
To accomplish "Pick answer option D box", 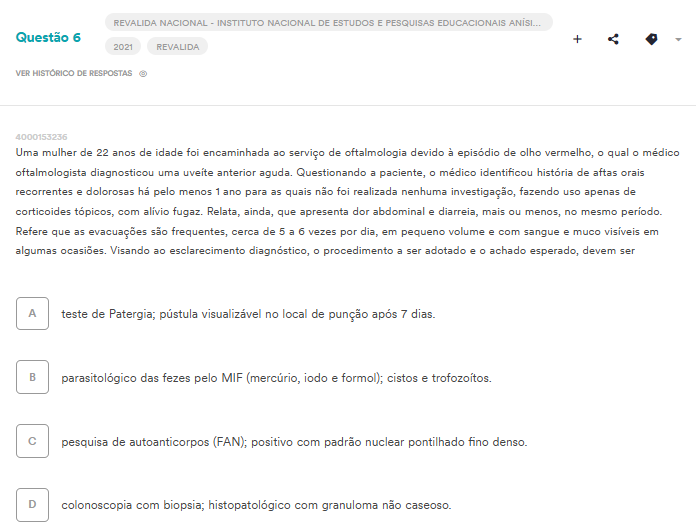I will (32, 504).
